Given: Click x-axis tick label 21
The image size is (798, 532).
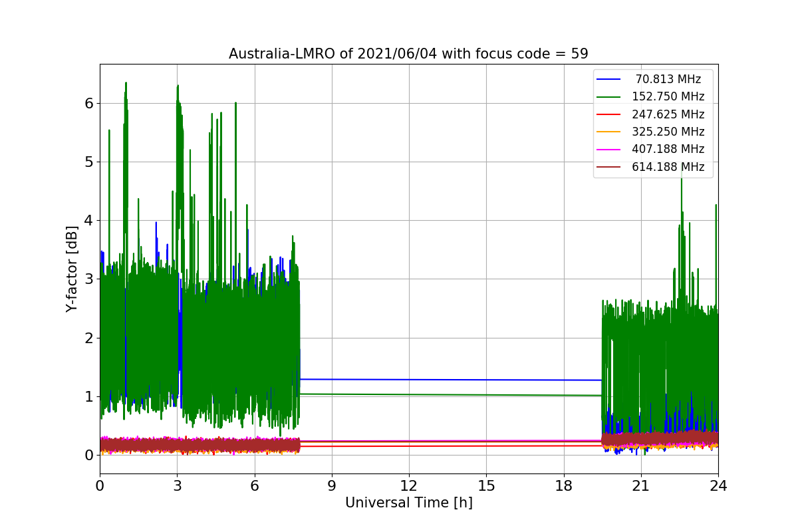Looking at the screenshot, I should (x=641, y=485).
